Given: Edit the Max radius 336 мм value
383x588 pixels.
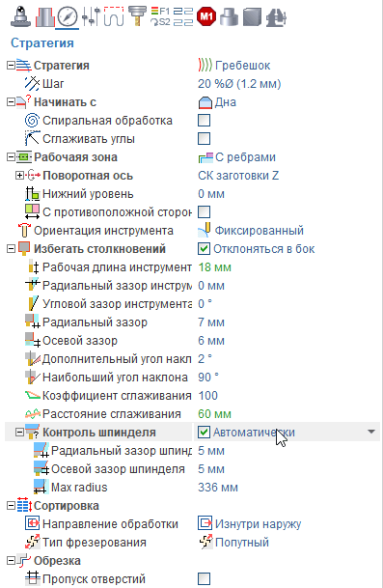Looking at the screenshot, I should (218, 488).
